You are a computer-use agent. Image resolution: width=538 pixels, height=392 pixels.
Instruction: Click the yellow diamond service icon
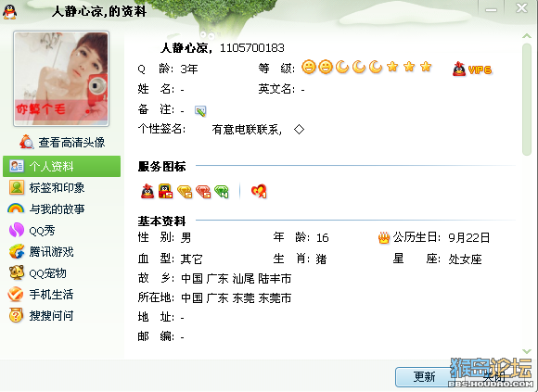pos(185,192)
